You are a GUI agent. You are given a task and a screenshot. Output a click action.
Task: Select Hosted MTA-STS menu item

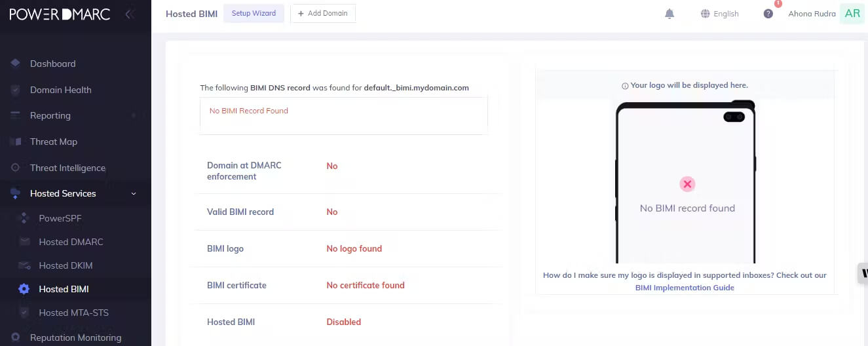tap(73, 313)
